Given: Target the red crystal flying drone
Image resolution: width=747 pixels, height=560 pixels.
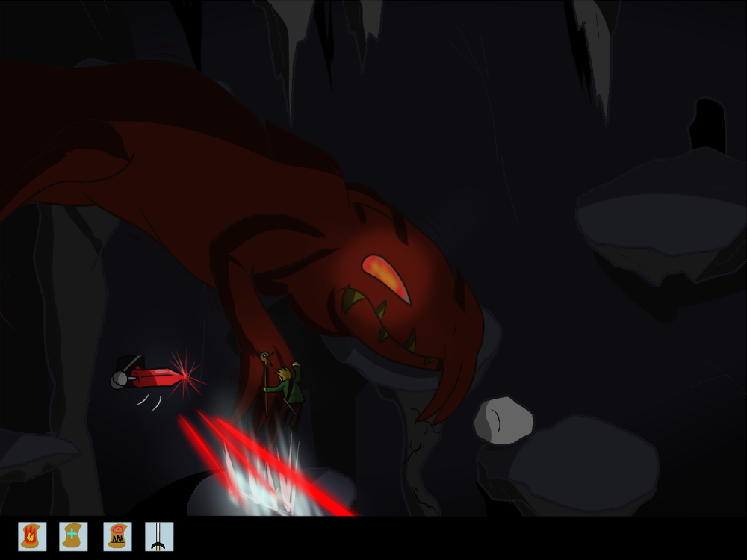Looking at the screenshot, I should [153, 376].
